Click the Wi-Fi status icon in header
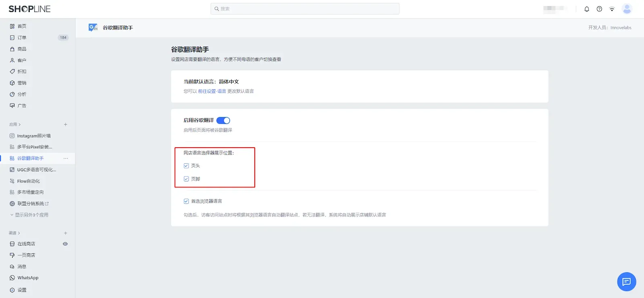Screen dimensions: 644x298 tap(612, 9)
